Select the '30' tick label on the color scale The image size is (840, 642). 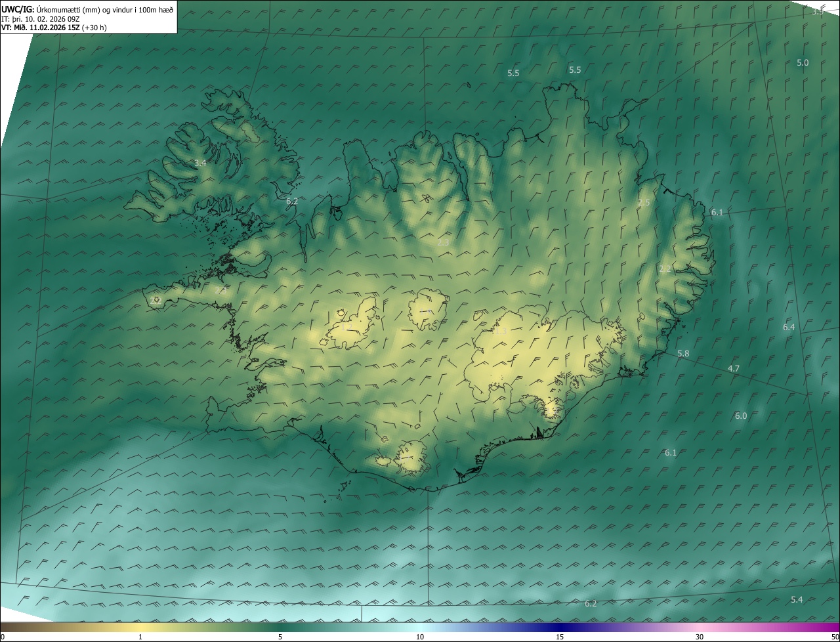(x=700, y=637)
